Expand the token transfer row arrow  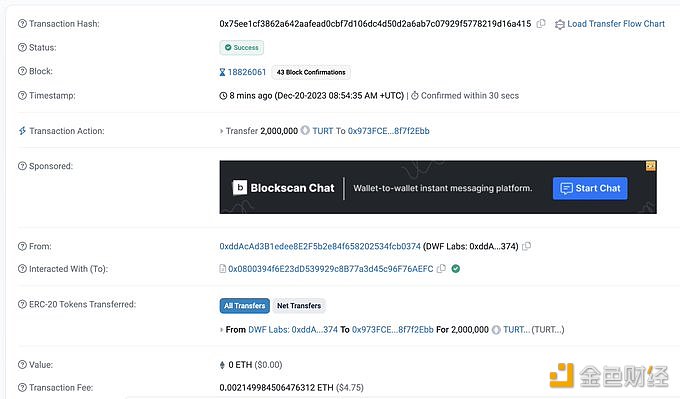(x=222, y=330)
